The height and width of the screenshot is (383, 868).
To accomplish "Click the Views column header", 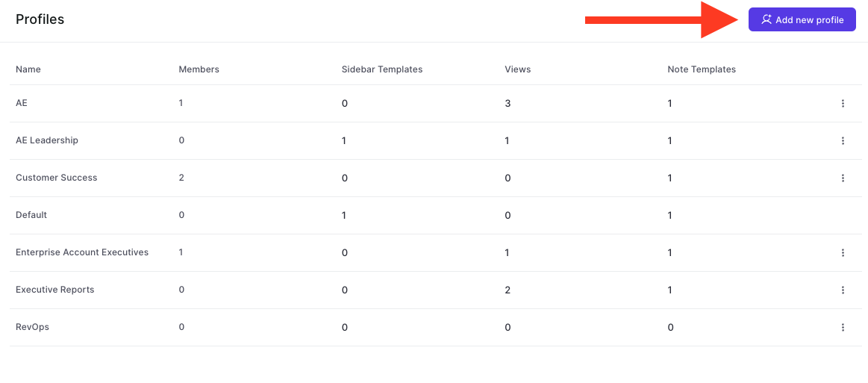I will coord(517,69).
